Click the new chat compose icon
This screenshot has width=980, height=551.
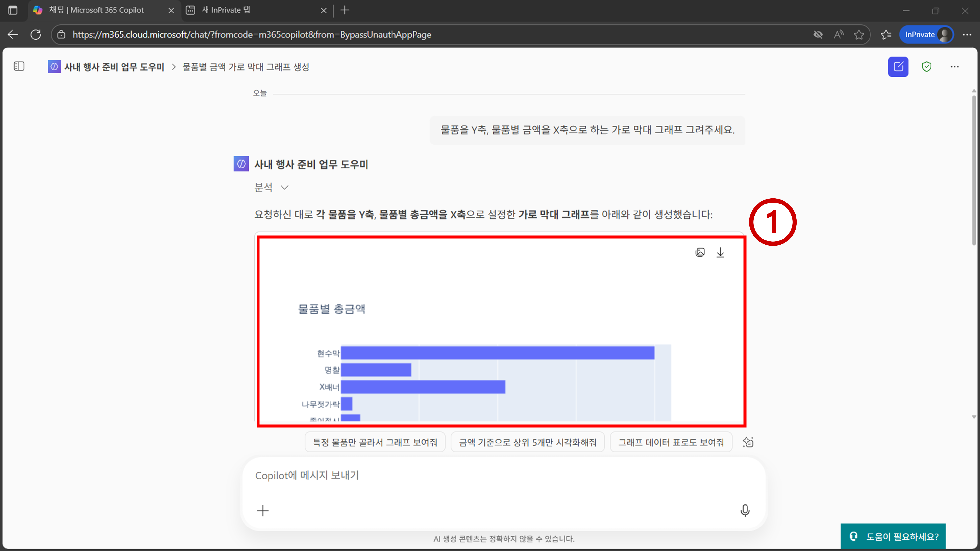point(898,67)
